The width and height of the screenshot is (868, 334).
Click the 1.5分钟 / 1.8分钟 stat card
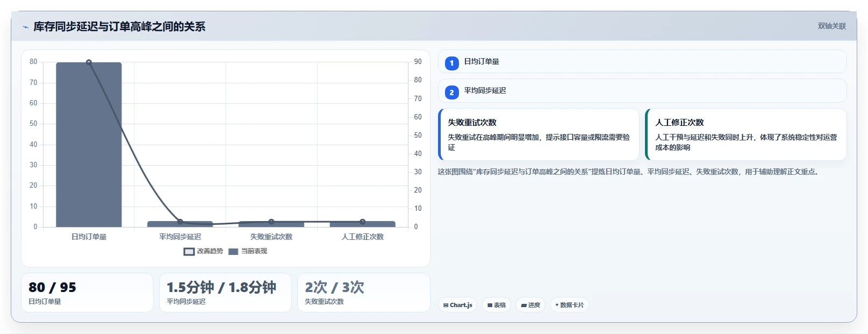pos(225,293)
